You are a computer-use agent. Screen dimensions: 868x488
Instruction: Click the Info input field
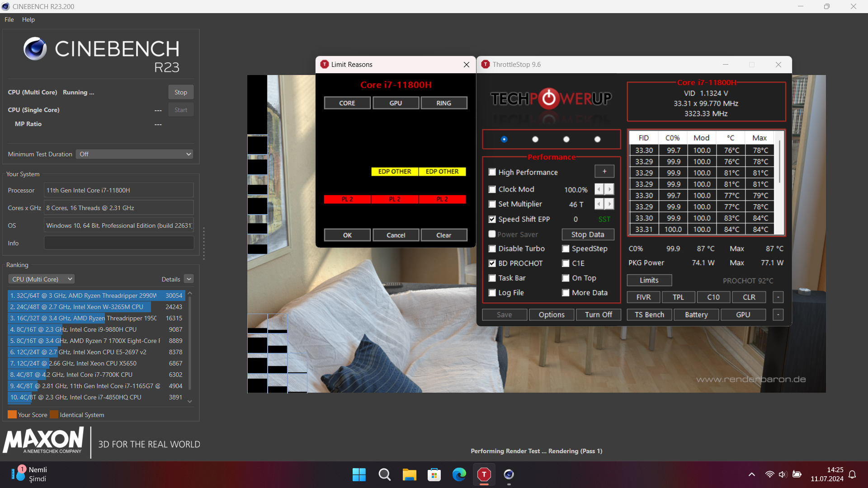click(x=118, y=243)
